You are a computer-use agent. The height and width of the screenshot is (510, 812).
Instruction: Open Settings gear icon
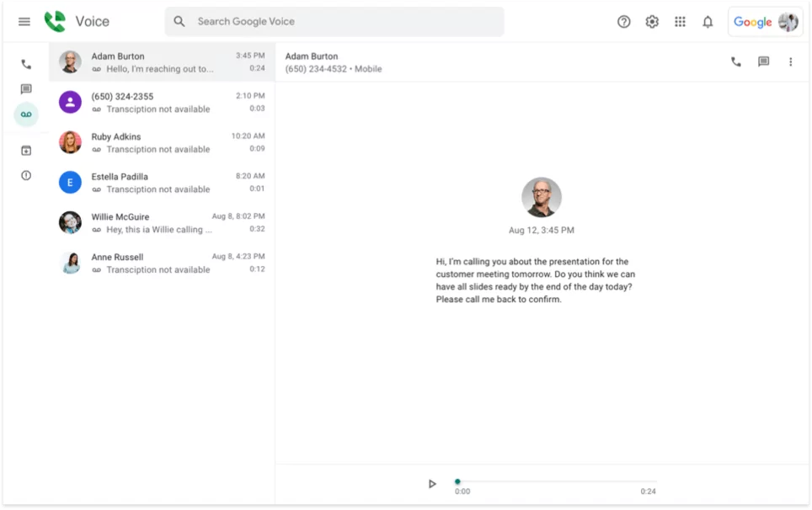652,22
